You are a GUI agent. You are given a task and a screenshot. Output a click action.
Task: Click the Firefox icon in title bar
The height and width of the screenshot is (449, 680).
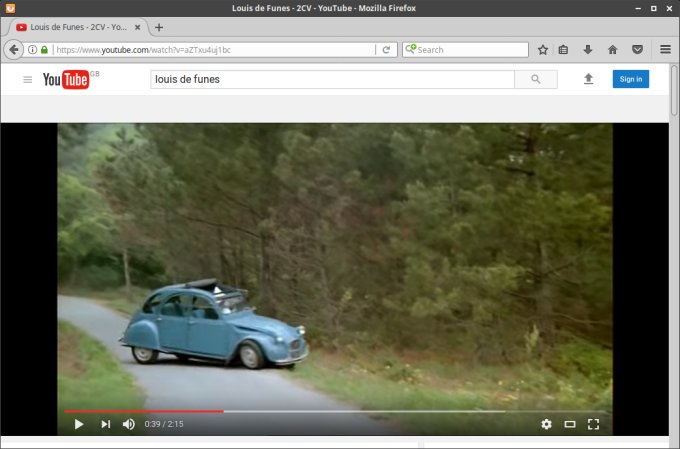10,8
